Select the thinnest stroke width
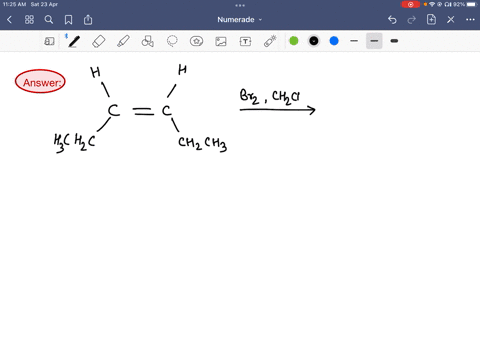The image size is (480, 360). click(354, 41)
